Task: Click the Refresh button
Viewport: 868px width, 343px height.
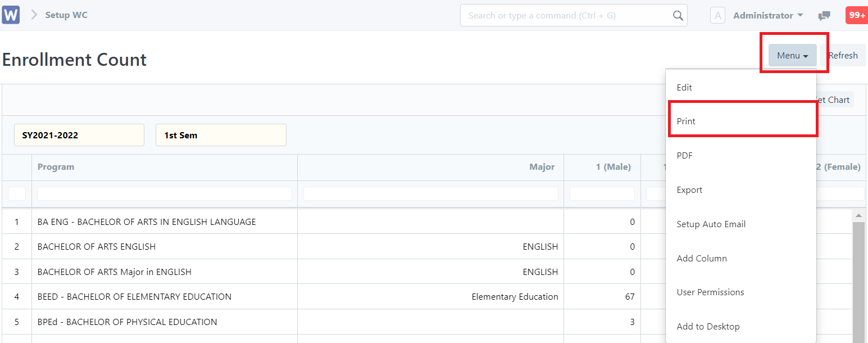Action: click(843, 55)
